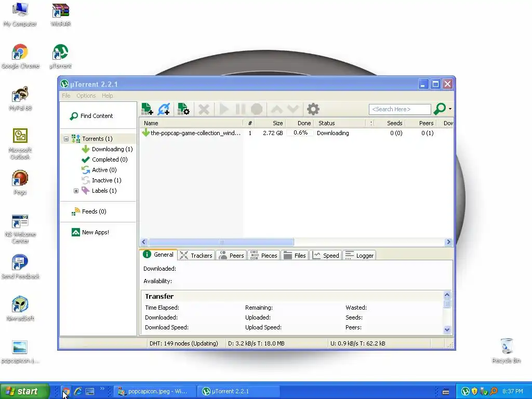Click the Start torrent play icon
The height and width of the screenshot is (399, 532).
pos(223,109)
